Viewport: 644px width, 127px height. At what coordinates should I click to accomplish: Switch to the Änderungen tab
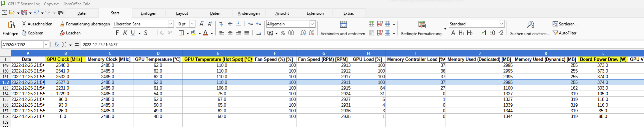[249, 13]
